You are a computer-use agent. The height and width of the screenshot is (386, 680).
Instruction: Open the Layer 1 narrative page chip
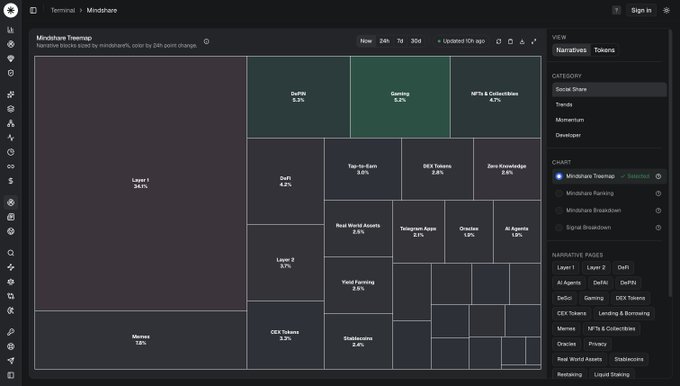tap(566, 268)
